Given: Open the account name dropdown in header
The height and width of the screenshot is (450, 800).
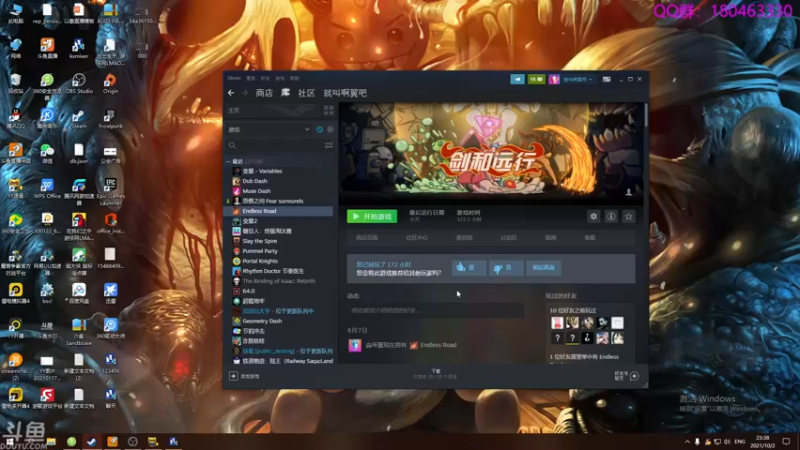Looking at the screenshot, I should pyautogui.click(x=578, y=80).
